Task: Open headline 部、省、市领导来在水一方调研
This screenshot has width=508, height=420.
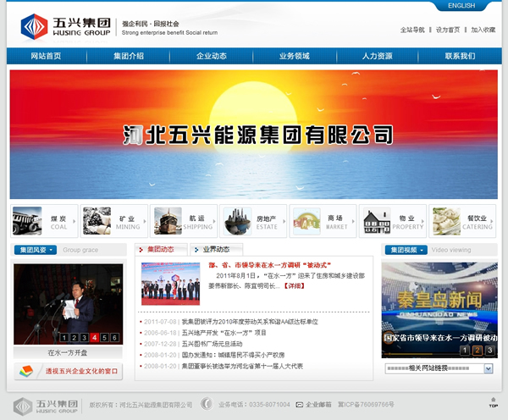Action: [x=269, y=265]
